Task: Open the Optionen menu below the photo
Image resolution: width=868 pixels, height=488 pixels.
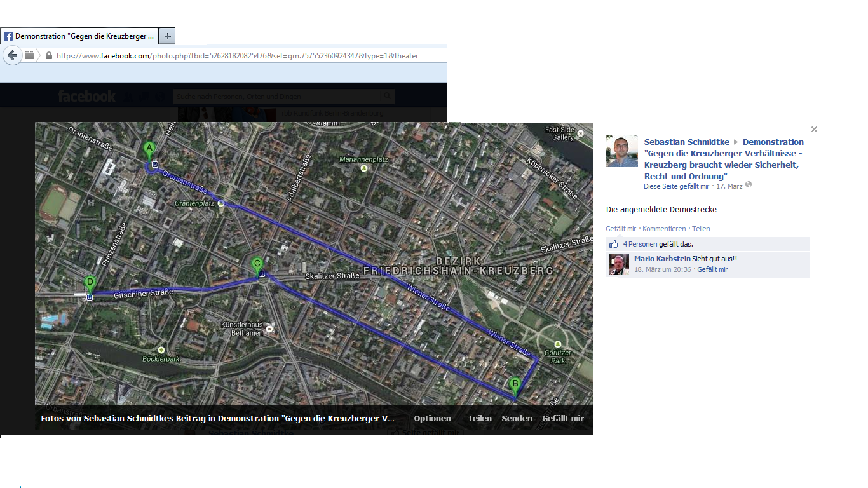Action: tap(432, 419)
